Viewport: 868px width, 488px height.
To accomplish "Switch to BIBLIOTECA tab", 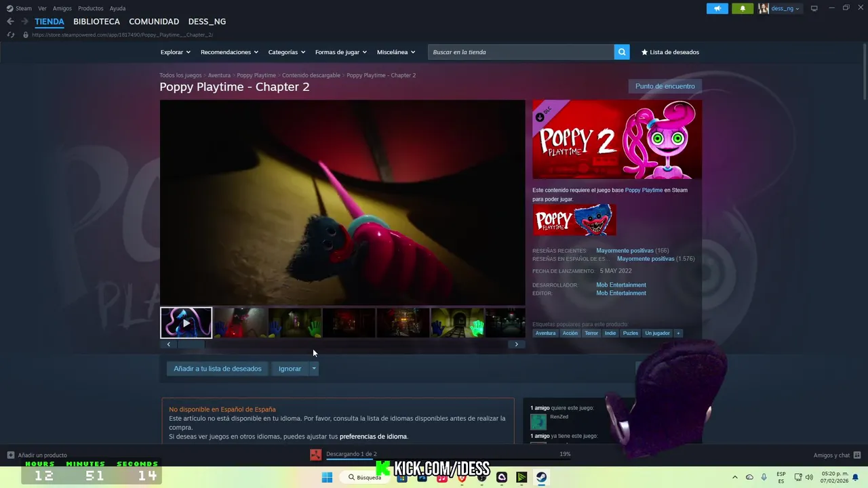I will click(96, 22).
